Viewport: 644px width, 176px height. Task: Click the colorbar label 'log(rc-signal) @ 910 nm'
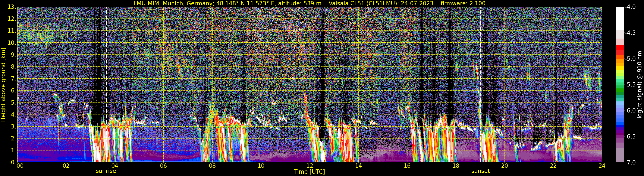pyautogui.click(x=640, y=85)
